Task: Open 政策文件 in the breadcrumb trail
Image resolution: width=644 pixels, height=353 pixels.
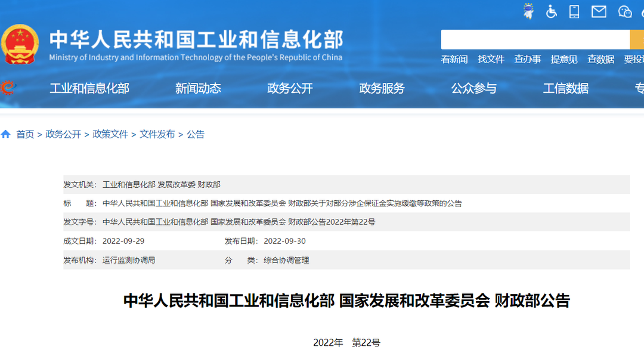Action: 110,134
